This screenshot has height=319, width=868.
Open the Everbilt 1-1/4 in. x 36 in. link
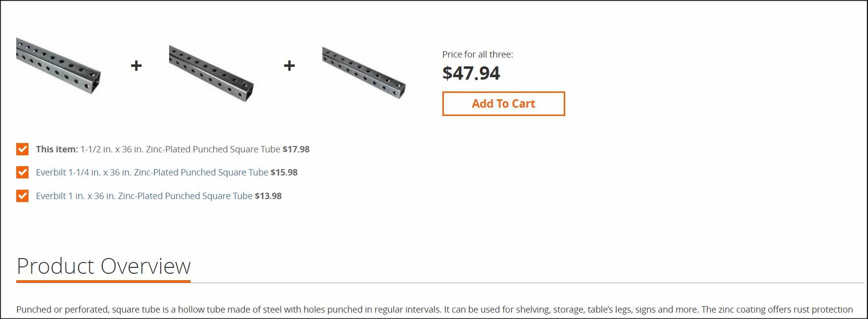pos(152,173)
